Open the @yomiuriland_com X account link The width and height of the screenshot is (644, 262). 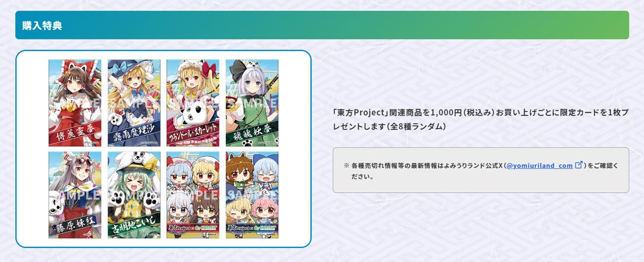[x=540, y=166]
